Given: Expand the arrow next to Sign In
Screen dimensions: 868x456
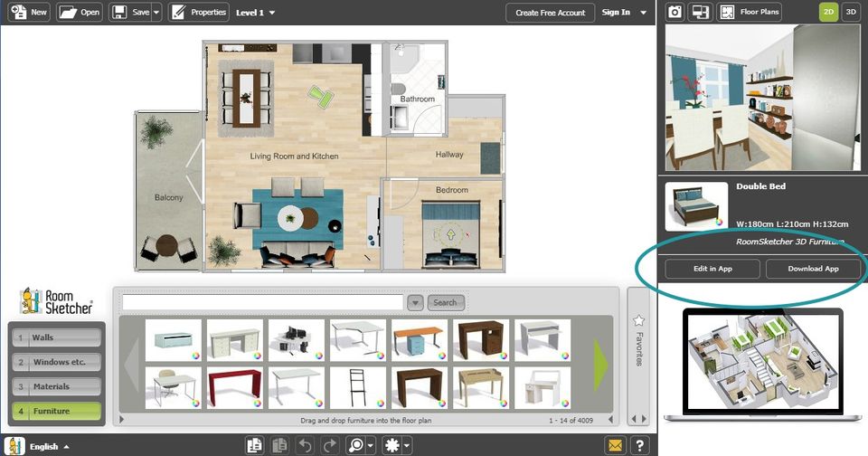Looking at the screenshot, I should [x=643, y=13].
